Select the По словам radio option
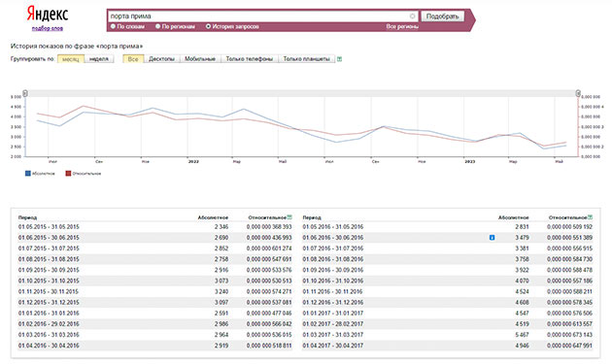The width and height of the screenshot is (612, 364). (x=113, y=26)
